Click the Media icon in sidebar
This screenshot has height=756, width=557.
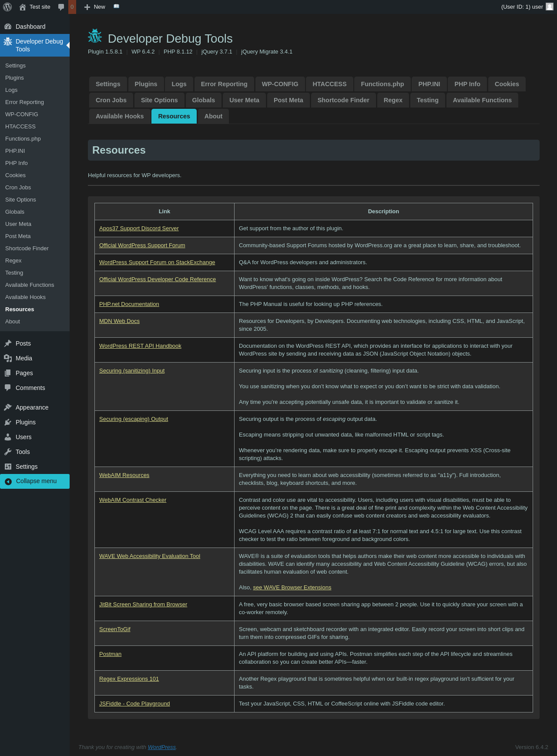pos(8,358)
